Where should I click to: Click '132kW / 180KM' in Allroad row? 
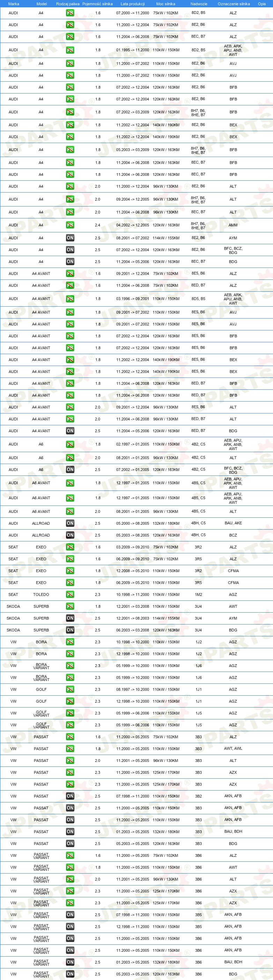click(x=166, y=523)
